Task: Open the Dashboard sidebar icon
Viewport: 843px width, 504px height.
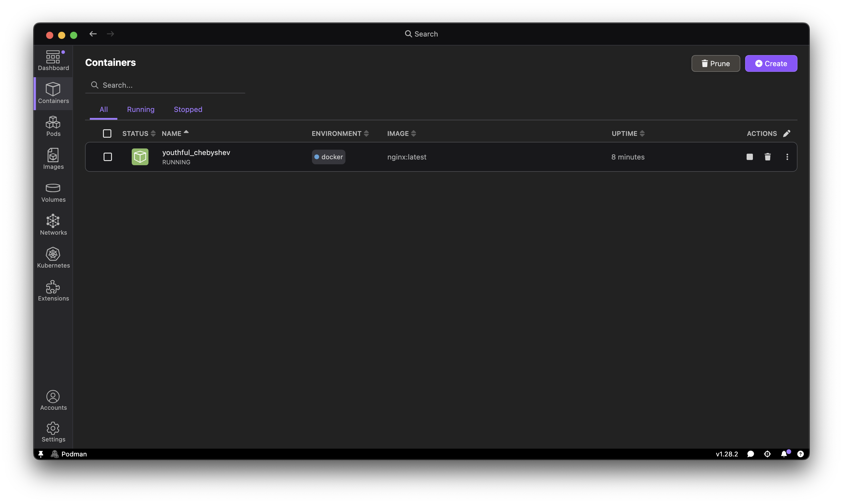Action: pos(53,61)
